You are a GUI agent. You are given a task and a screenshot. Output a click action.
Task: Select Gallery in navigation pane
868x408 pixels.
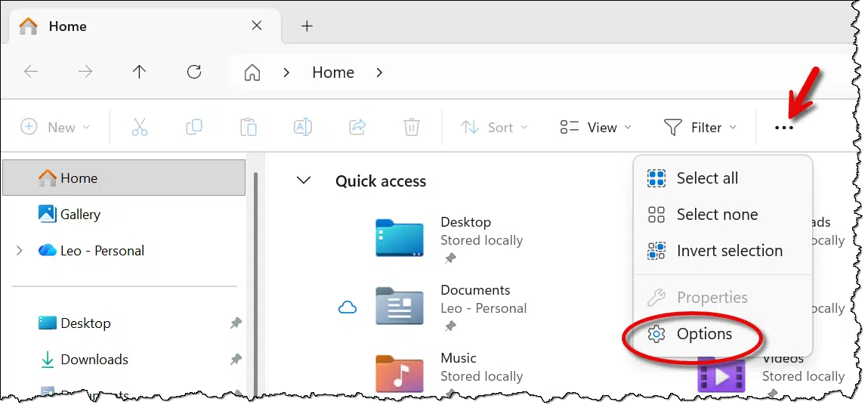79,215
